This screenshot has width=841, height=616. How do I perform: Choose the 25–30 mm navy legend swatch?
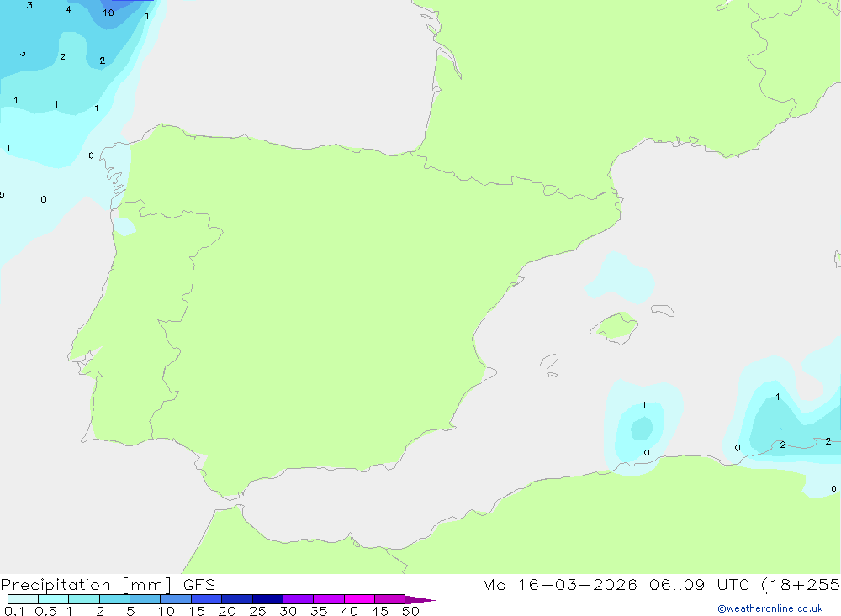(x=267, y=599)
